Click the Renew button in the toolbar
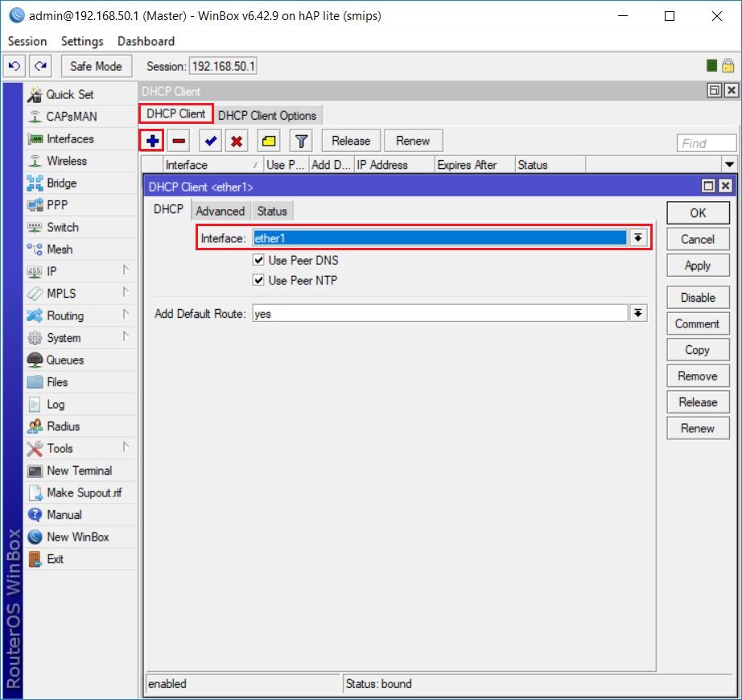The height and width of the screenshot is (700, 742). (413, 141)
